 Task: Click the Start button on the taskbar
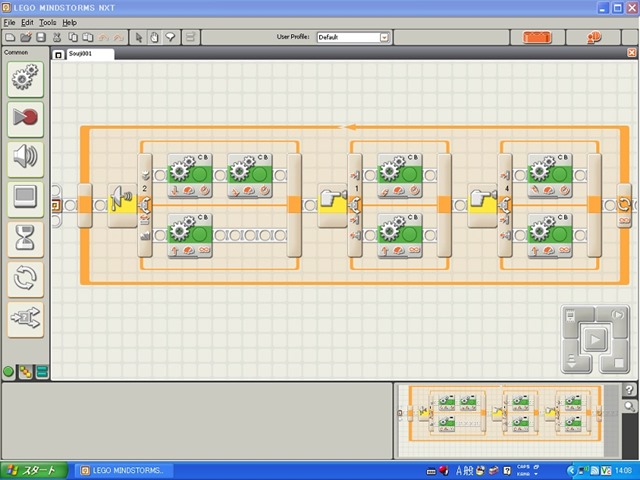click(34, 470)
